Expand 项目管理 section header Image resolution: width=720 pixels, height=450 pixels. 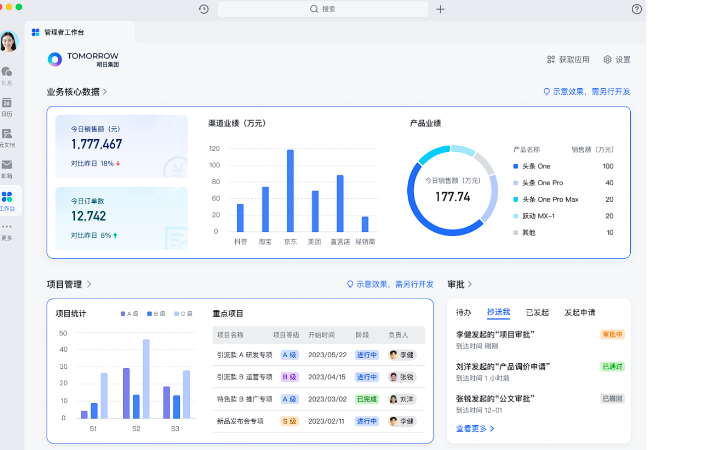tap(69, 284)
